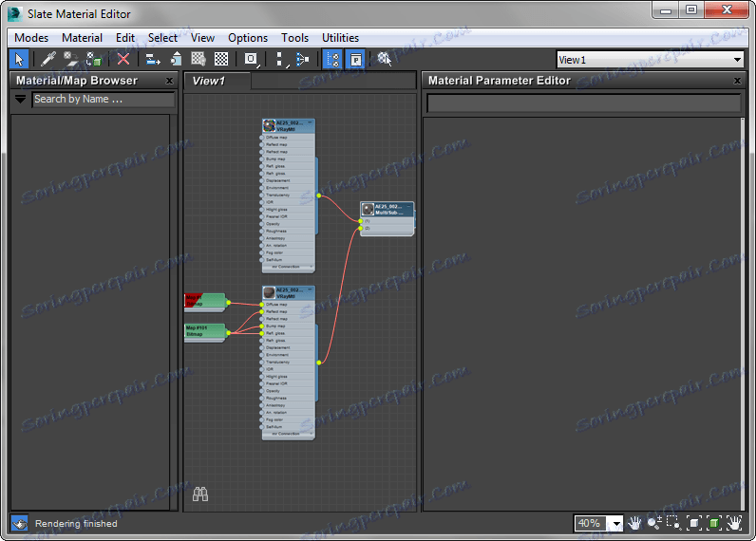The height and width of the screenshot is (541, 756).
Task: Open the Utilities menu
Action: click(340, 38)
